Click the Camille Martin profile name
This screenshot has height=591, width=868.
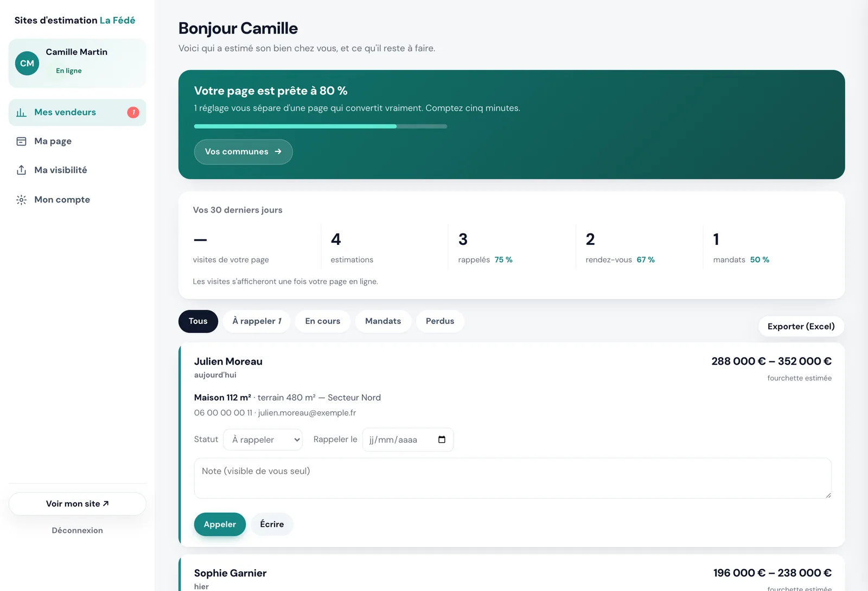coord(76,52)
